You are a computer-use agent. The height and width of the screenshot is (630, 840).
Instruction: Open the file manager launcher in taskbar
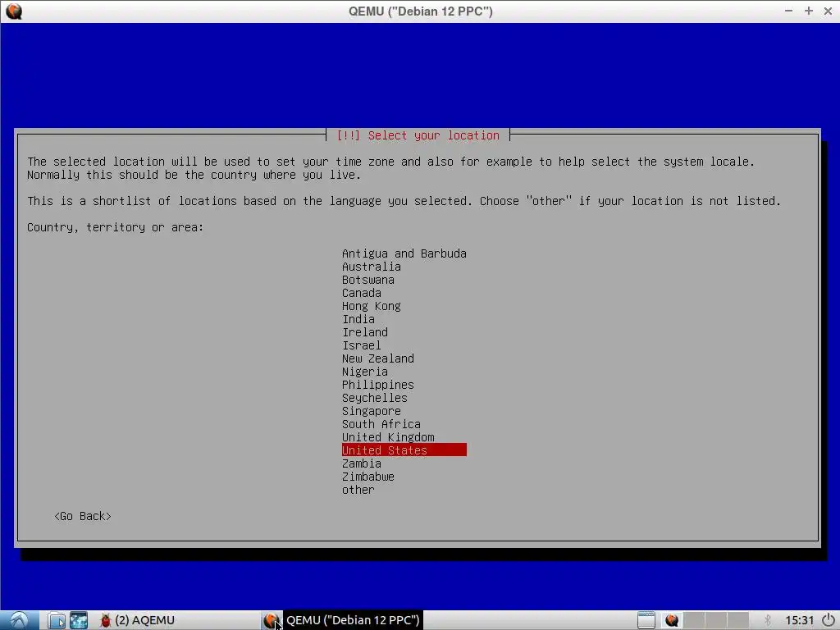click(x=57, y=620)
